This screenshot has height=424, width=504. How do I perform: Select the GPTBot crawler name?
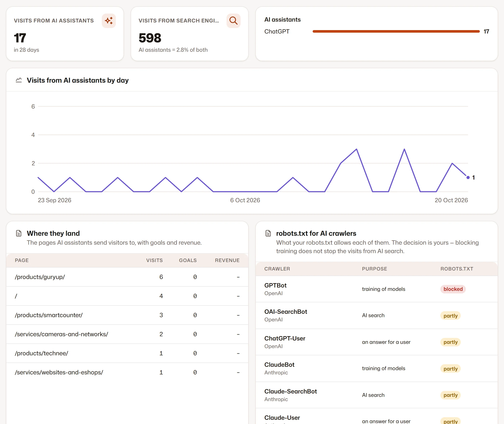point(275,285)
